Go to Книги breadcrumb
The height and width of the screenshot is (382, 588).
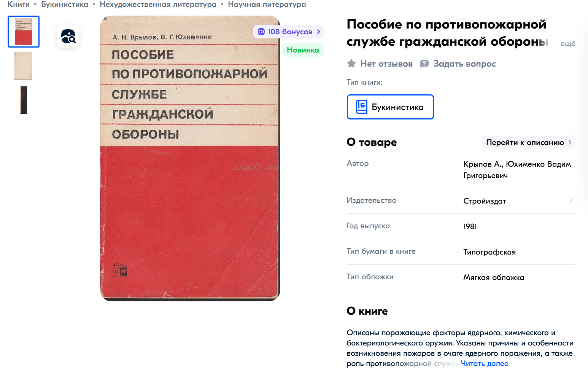point(19,5)
